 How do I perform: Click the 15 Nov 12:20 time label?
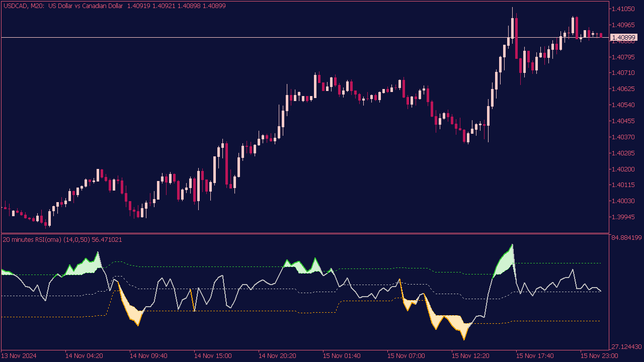point(470,355)
